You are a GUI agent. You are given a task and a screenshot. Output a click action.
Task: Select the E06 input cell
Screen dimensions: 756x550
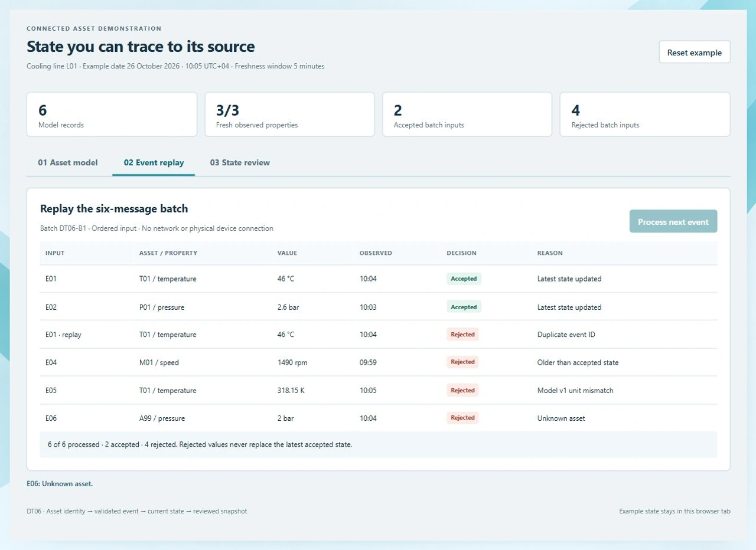51,418
